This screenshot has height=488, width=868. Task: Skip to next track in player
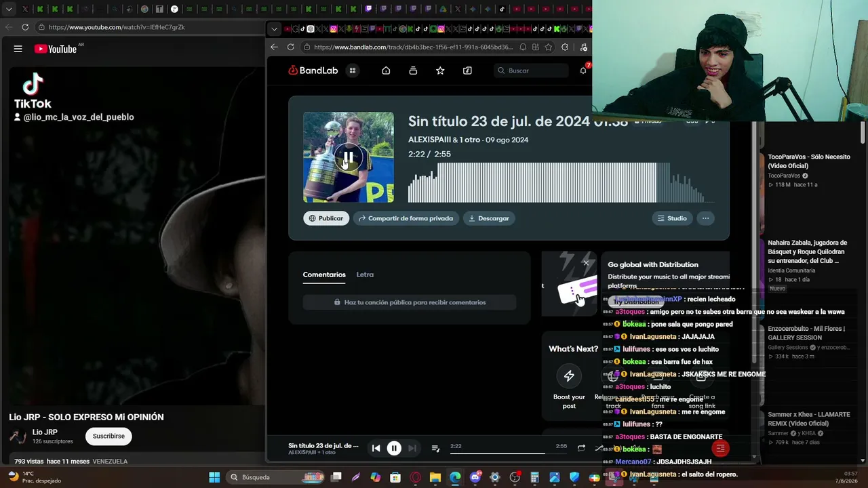tap(412, 448)
